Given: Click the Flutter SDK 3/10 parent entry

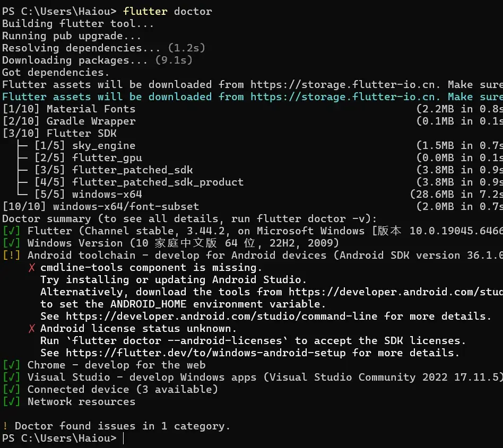Looking at the screenshot, I should 59,133.
